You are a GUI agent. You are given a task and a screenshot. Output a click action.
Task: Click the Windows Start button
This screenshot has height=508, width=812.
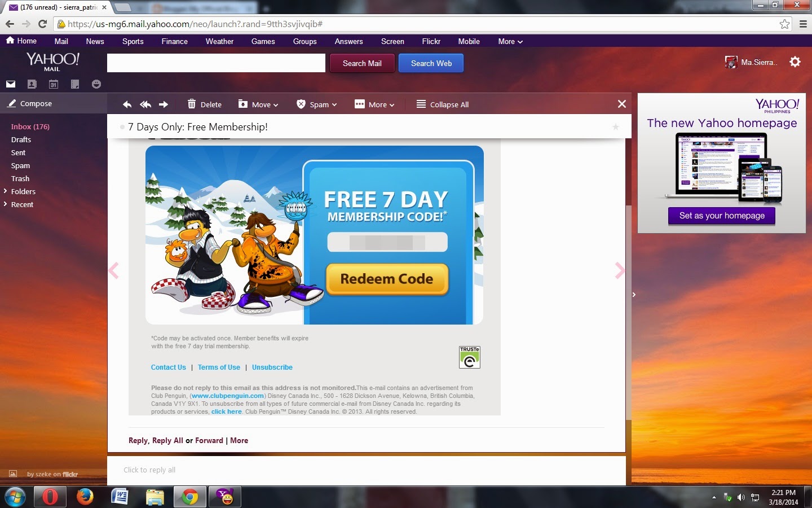pyautogui.click(x=15, y=497)
